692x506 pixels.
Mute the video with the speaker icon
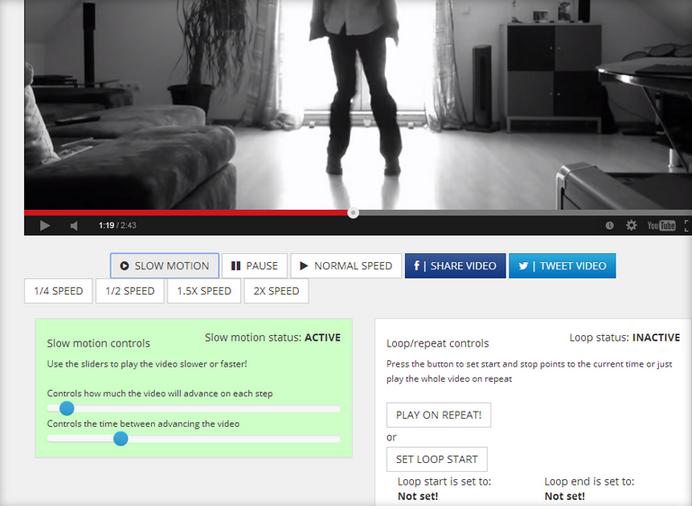(x=74, y=226)
